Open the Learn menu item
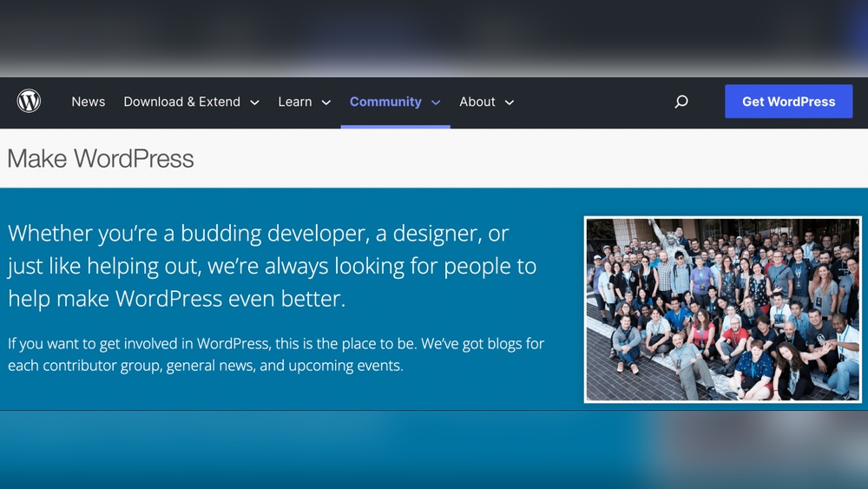This screenshot has width=868, height=489. (x=295, y=102)
